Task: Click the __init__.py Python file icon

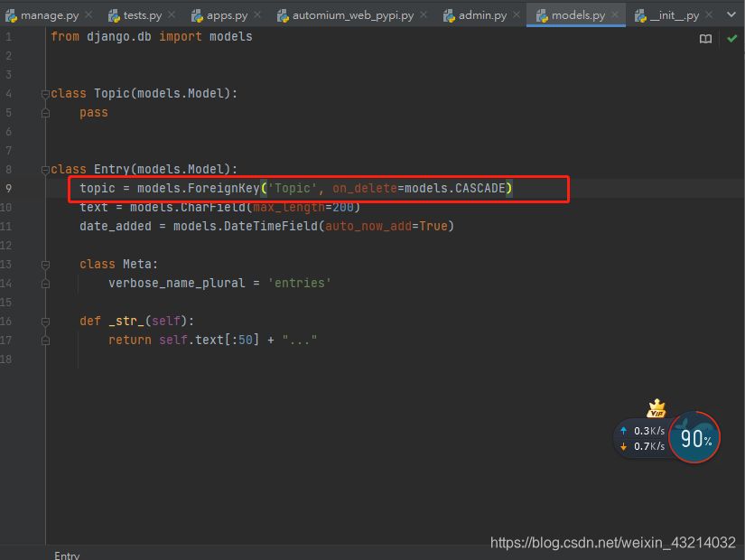Action: click(x=640, y=15)
